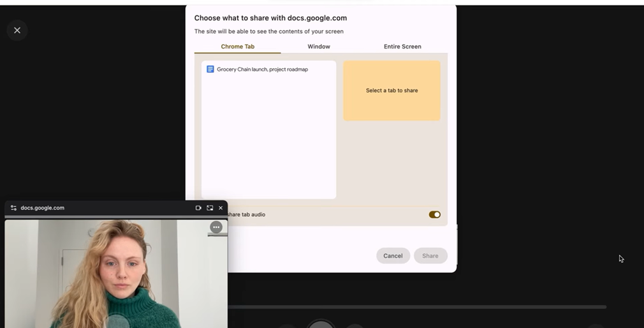Switch to the Chrome Tab tab
This screenshot has height=328, width=644.
tap(237, 47)
